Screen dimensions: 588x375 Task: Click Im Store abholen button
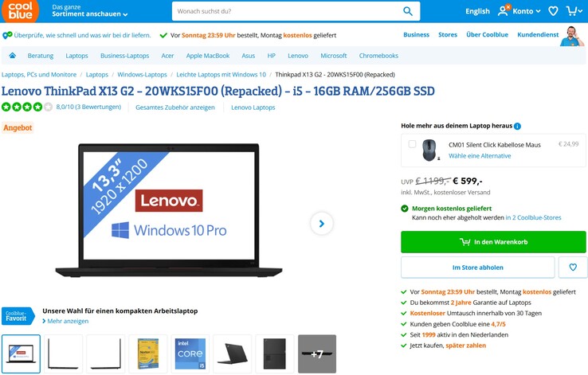[x=477, y=268]
